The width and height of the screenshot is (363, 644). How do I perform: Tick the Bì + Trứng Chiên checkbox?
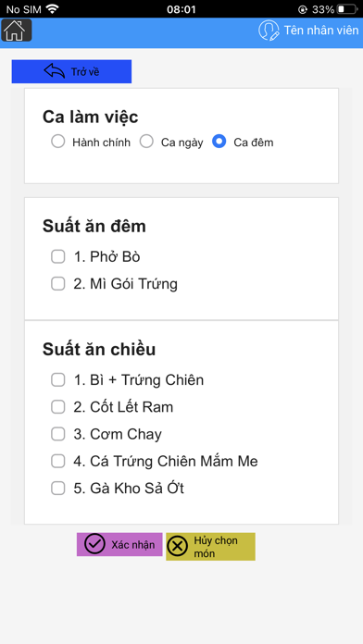point(58,380)
